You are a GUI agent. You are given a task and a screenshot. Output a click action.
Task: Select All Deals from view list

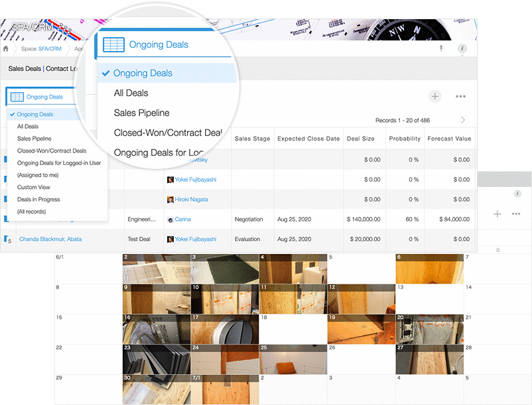(28, 127)
